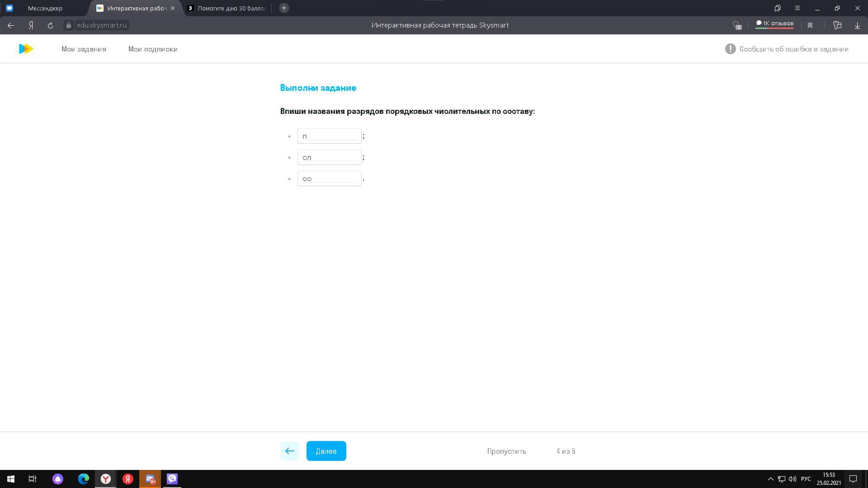
Task: Expand hidden system tray icons chevron
Action: (770, 479)
